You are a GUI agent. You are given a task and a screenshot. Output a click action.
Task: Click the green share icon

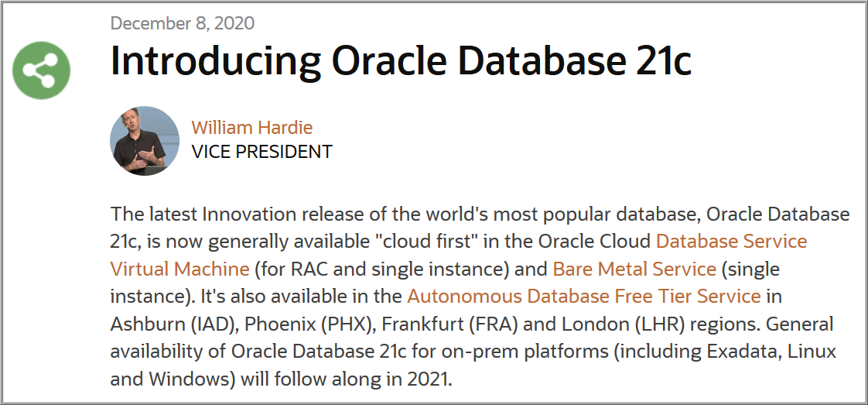coord(42,70)
